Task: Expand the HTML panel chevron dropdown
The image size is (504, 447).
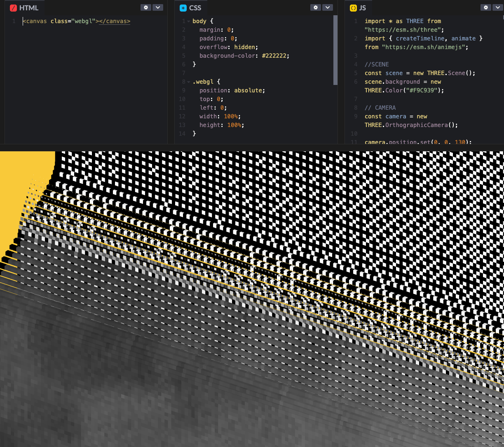Action: 158,7
